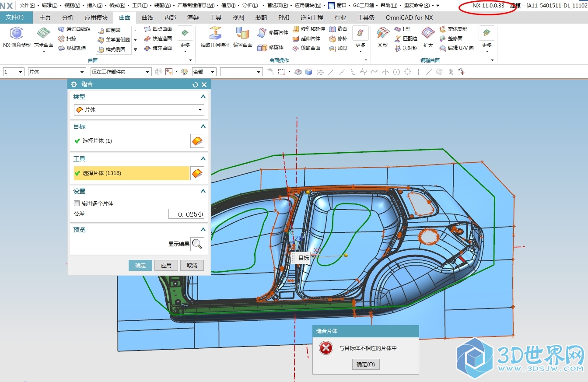This screenshot has width=588, height=382.
Task: Open the 四点曲面 command
Action: click(x=158, y=29)
